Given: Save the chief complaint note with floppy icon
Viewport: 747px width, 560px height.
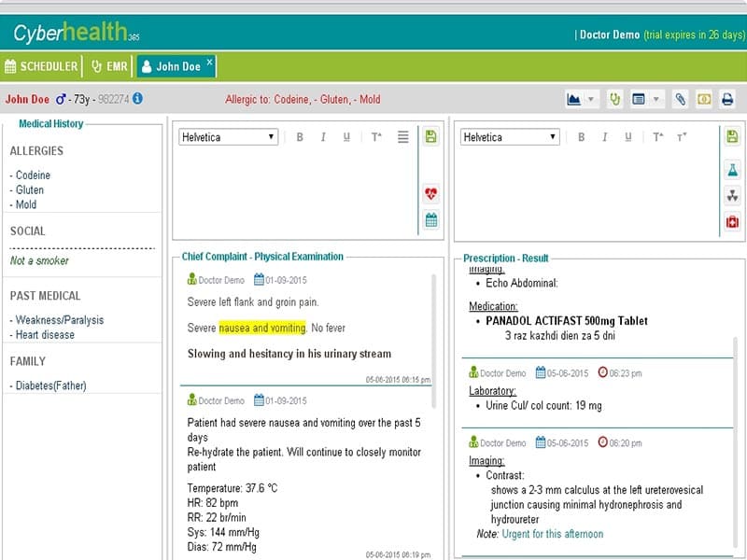Looking at the screenshot, I should point(431,136).
